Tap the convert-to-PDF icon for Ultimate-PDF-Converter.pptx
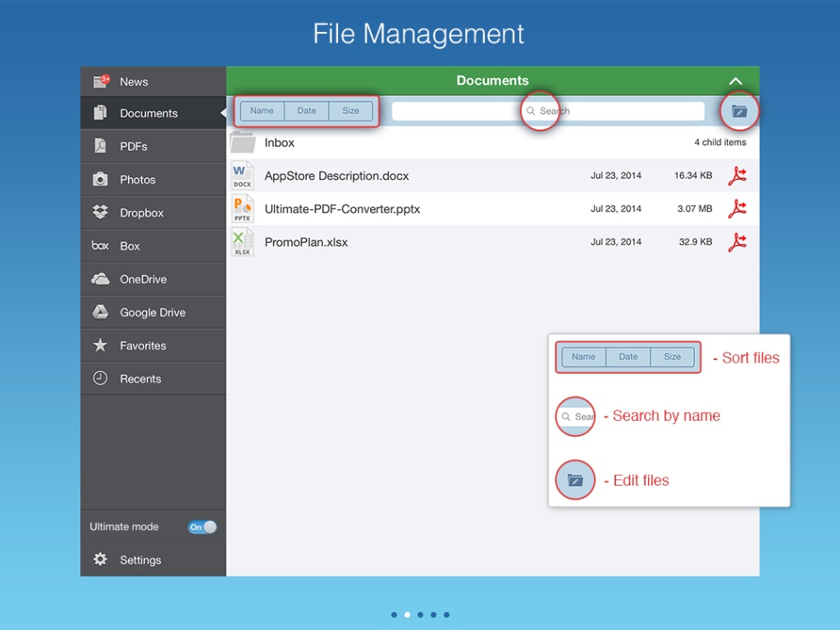Screen dimensions: 840x630 [x=737, y=209]
